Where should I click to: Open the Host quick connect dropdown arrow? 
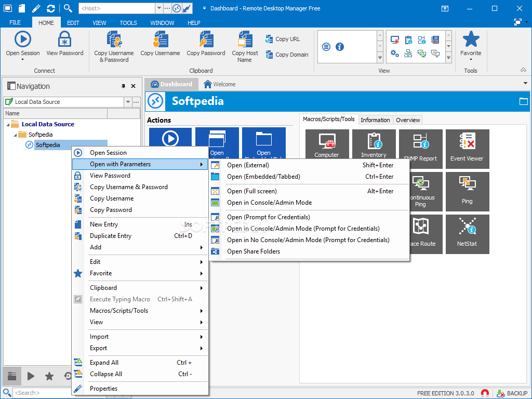(x=159, y=8)
